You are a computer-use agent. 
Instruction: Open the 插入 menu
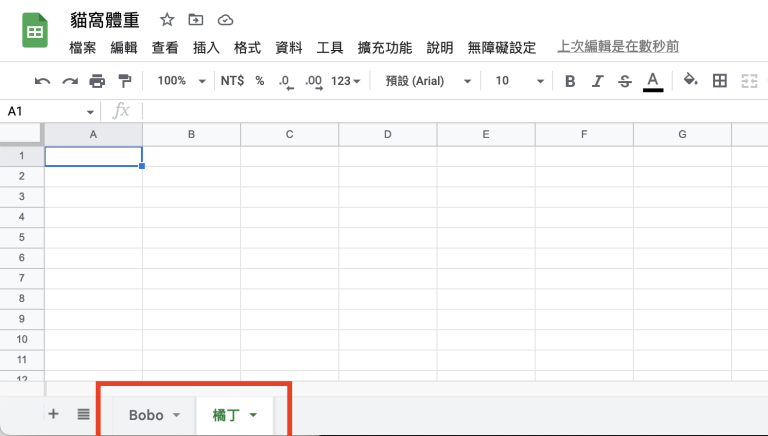[x=206, y=47]
